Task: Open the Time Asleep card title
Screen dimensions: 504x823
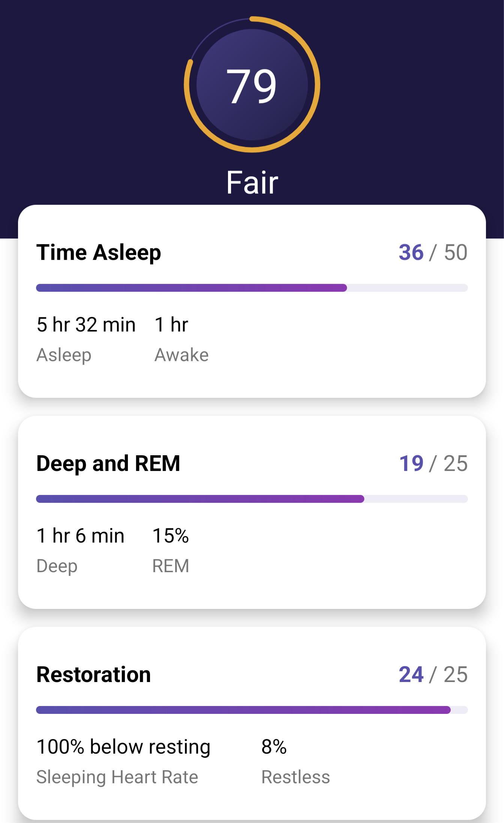Action: tap(99, 252)
